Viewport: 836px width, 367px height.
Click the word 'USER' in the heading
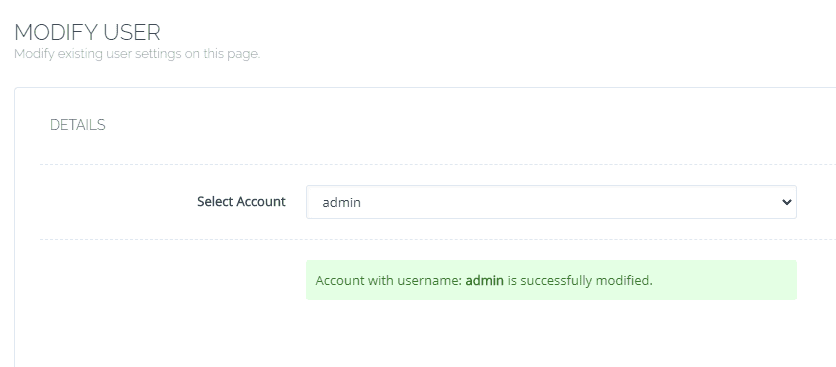click(x=132, y=33)
